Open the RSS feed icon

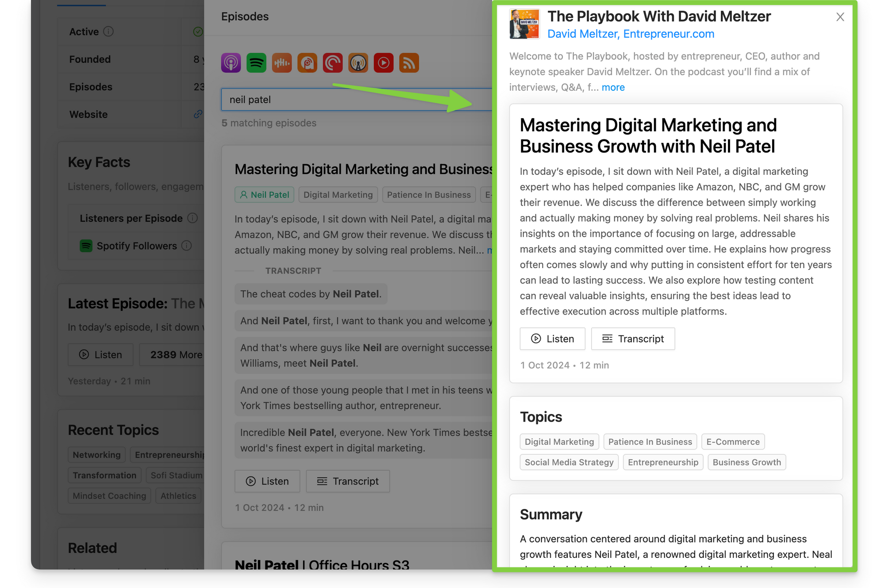coord(409,63)
